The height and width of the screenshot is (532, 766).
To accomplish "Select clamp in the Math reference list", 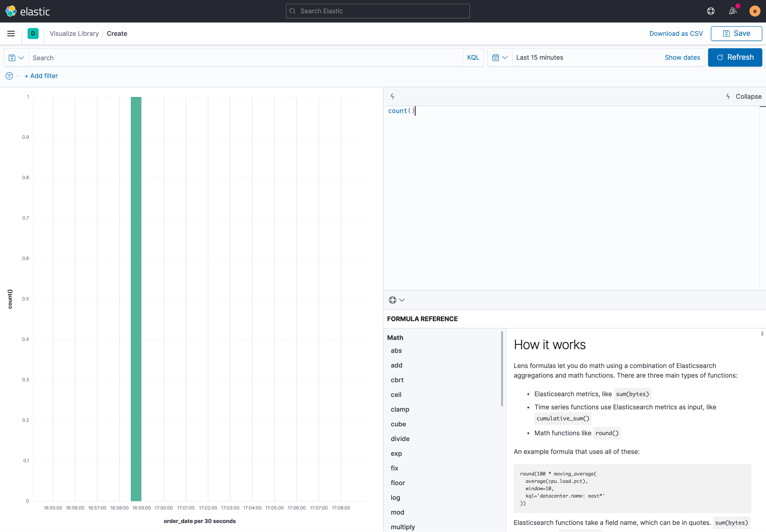I will [400, 409].
